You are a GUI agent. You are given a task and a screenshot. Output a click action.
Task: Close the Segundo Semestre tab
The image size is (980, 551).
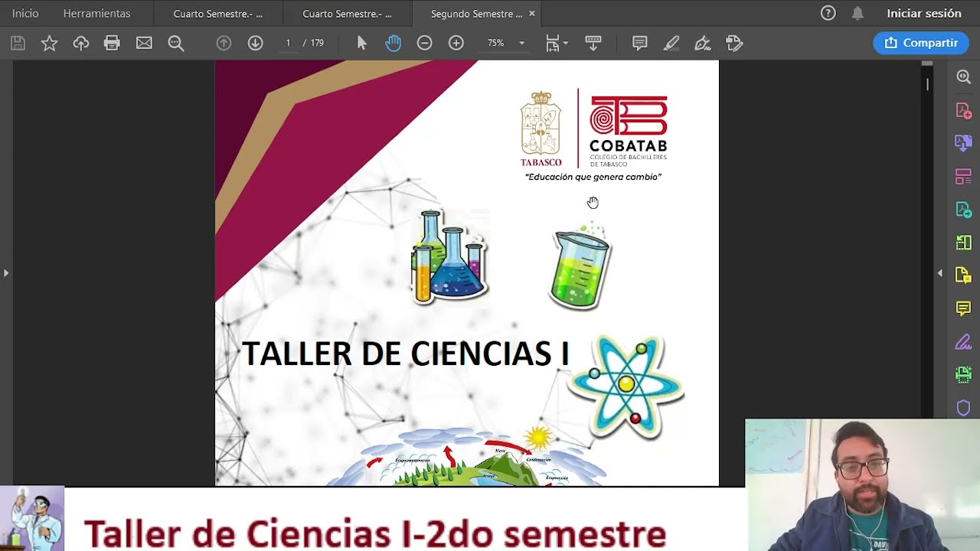531,14
